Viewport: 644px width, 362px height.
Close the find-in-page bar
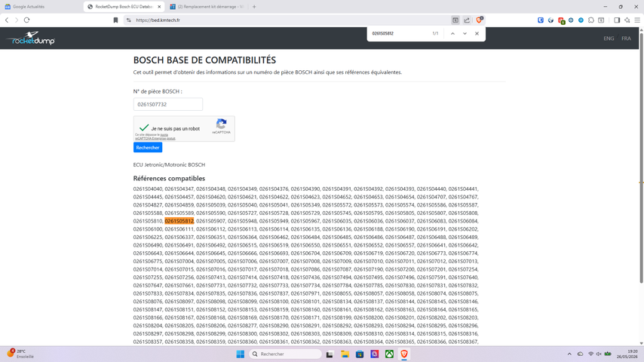477,34
